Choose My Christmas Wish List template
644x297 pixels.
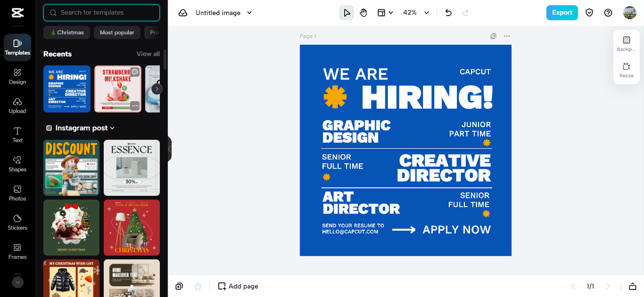click(x=71, y=278)
